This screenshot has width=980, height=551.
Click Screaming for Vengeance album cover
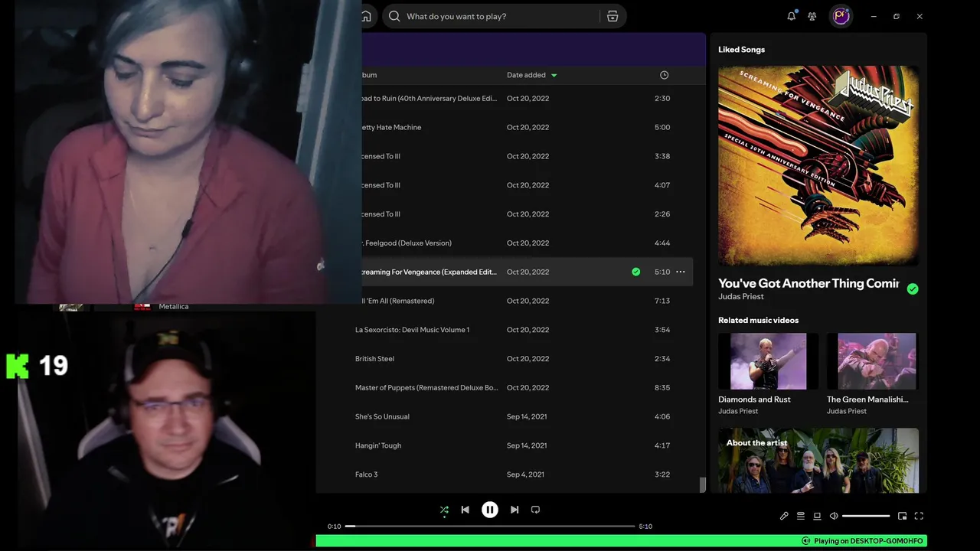point(818,165)
